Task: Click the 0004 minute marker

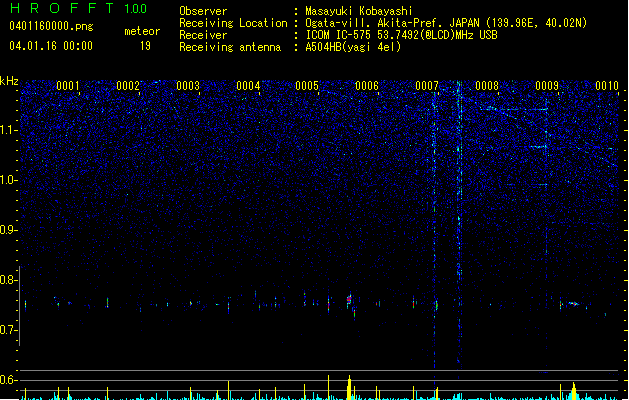Action: (248, 86)
